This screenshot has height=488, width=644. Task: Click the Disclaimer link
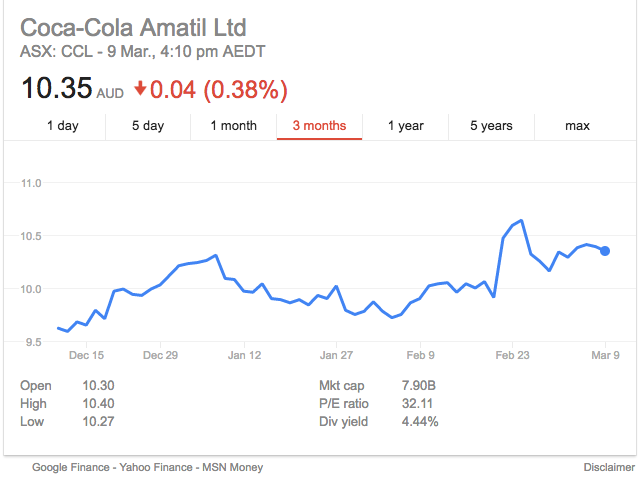pyautogui.click(x=609, y=467)
